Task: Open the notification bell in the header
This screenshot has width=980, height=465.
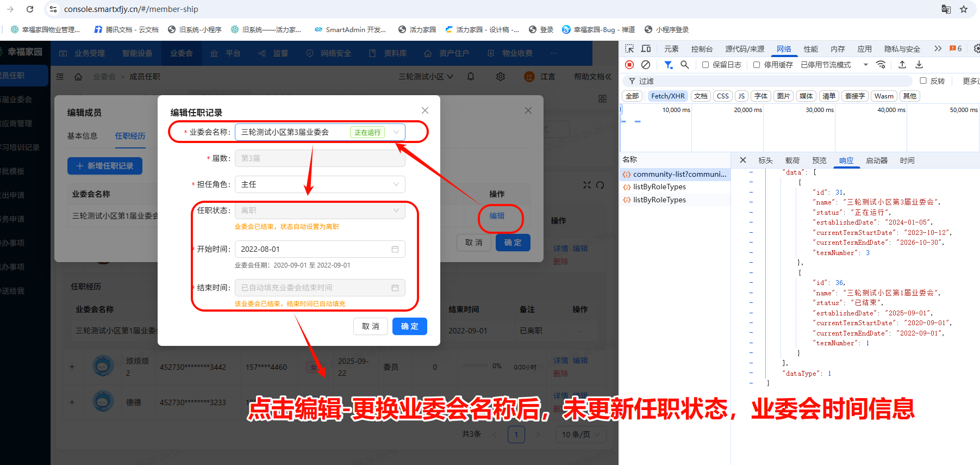Action: (x=471, y=77)
